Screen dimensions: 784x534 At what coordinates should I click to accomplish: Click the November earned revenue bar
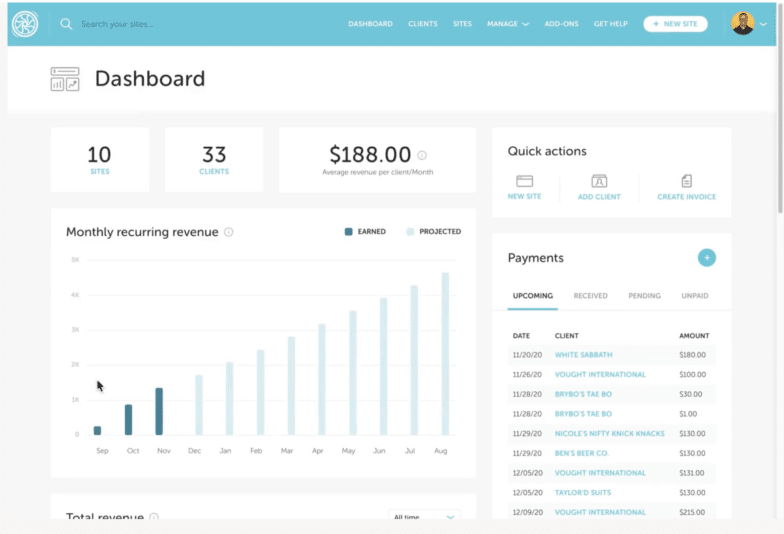tap(158, 411)
